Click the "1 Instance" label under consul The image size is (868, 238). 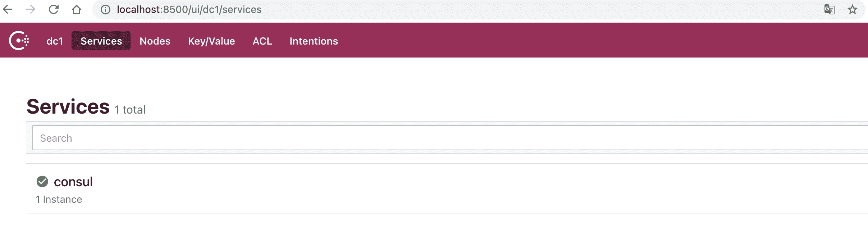(59, 200)
